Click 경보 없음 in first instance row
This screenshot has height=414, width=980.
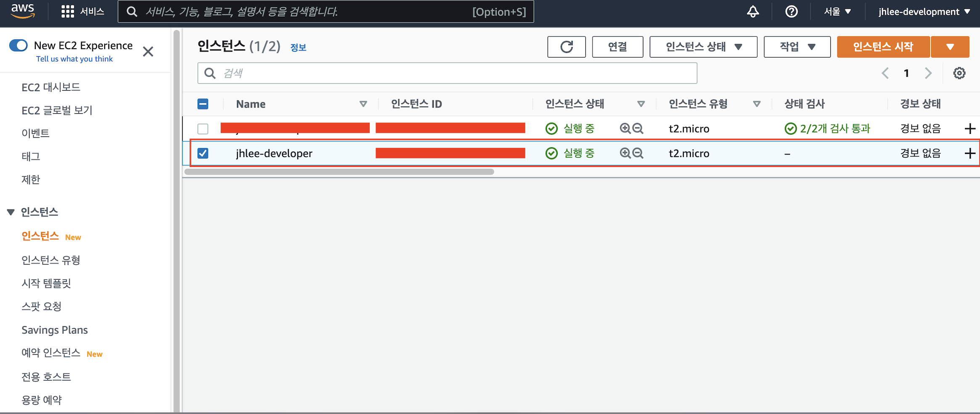pos(920,128)
